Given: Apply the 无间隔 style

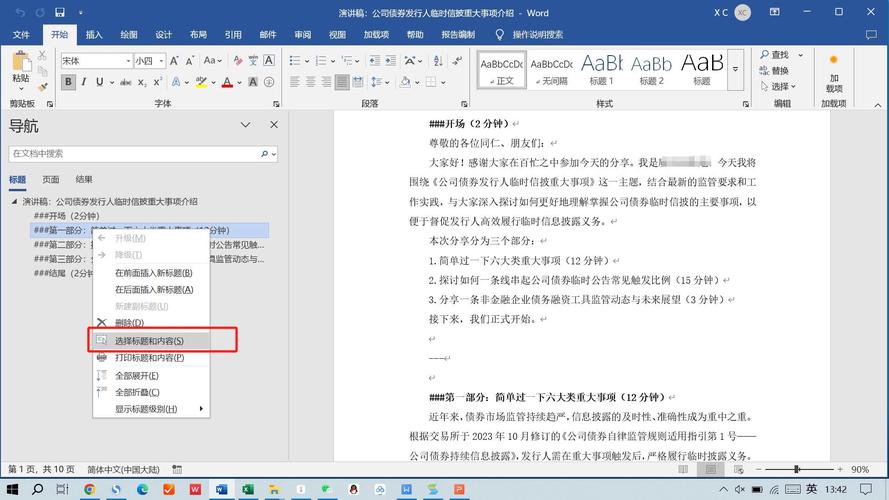Looking at the screenshot, I should coord(552,70).
